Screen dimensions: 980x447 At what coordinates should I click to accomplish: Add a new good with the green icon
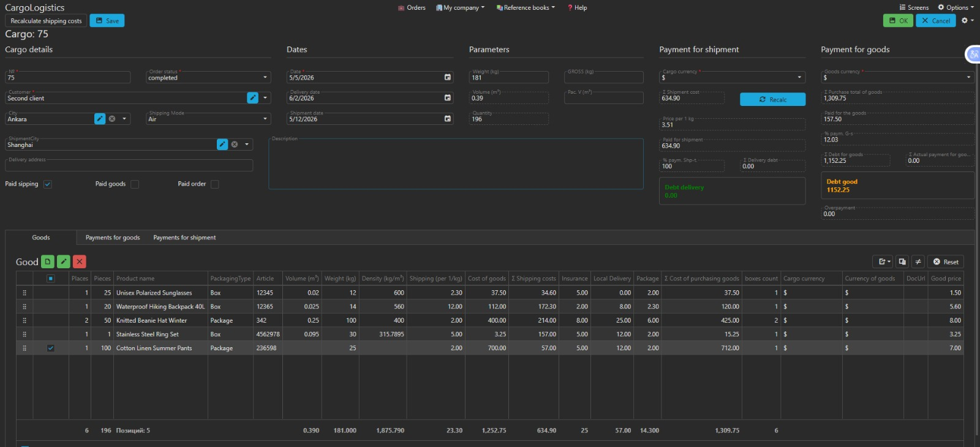[48, 261]
